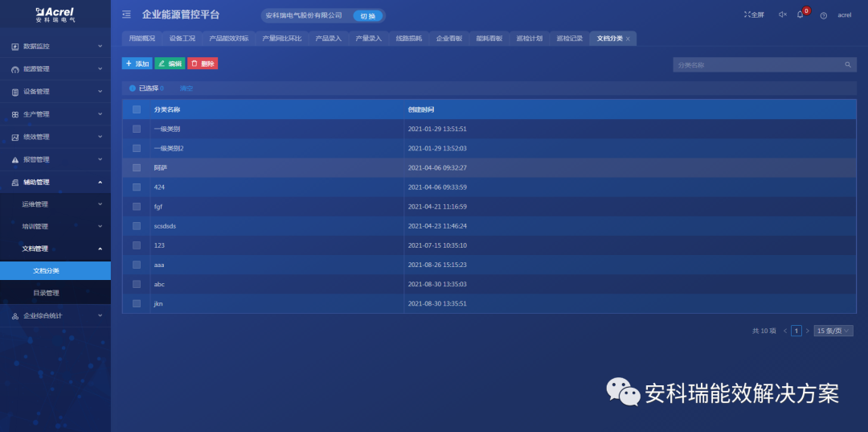Go to next page arrow
868x432 pixels.
[x=807, y=331]
